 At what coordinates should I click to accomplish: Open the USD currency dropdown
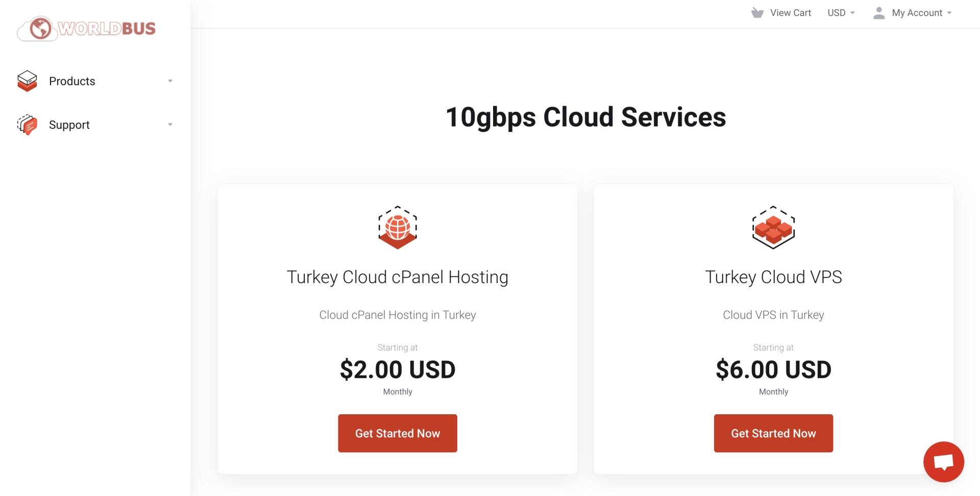coord(841,13)
